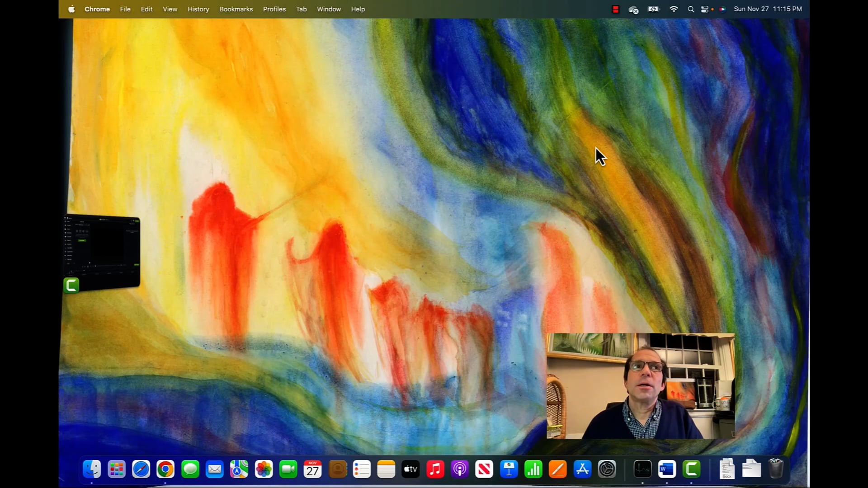Screen dimensions: 868x488
Task: Click the red recording status icon
Action: click(615, 9)
